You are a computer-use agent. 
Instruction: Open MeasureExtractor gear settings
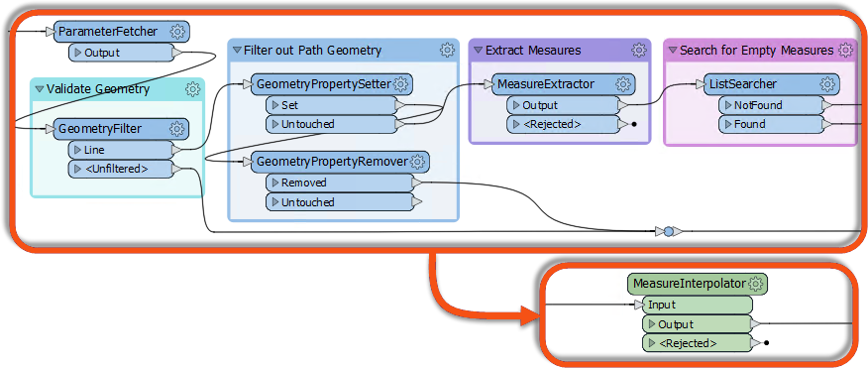pyautogui.click(x=623, y=84)
